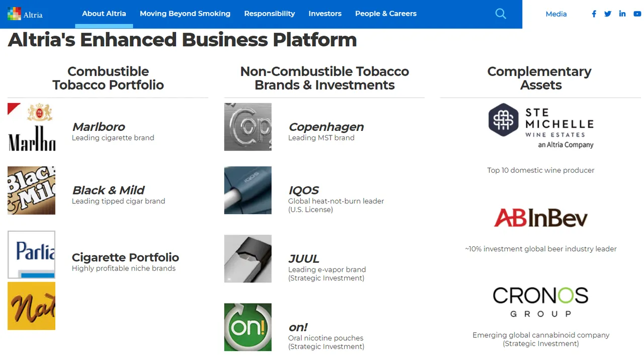Click the JUUL brand name text
The height and width of the screenshot is (359, 644).
303,259
